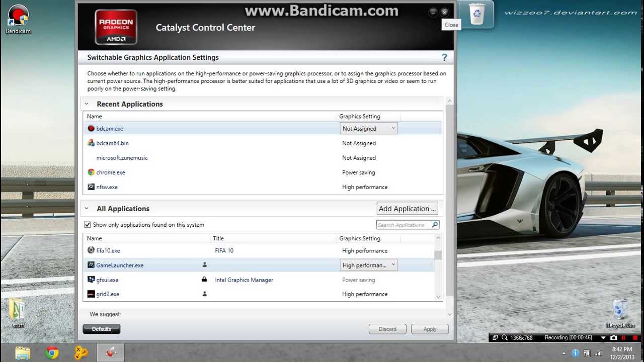The height and width of the screenshot is (362, 644).
Task: Collapse the All Applications section
Action: click(x=87, y=209)
